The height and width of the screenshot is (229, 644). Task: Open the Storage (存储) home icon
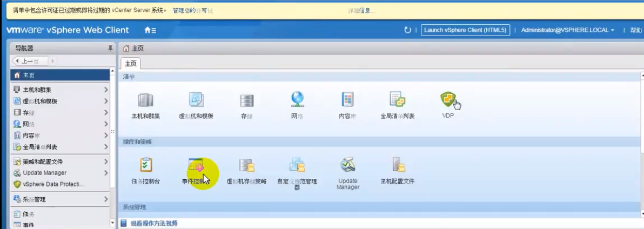[x=246, y=100]
